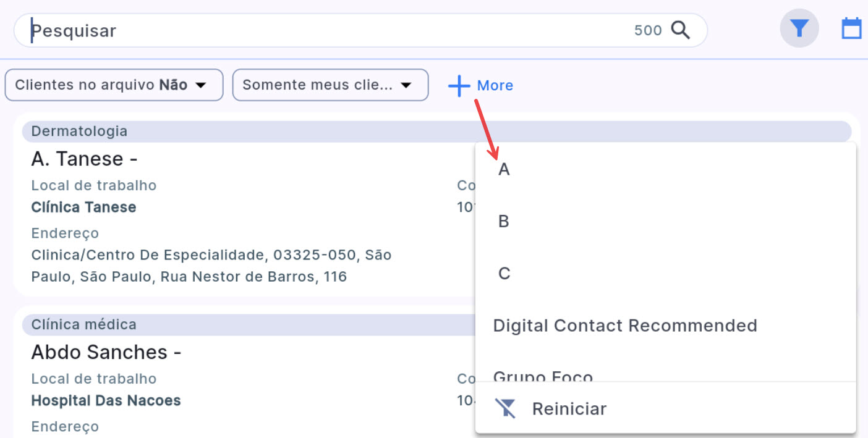The width and height of the screenshot is (868, 438).
Task: Open the Abdo Sanches client record
Action: pyautogui.click(x=106, y=352)
